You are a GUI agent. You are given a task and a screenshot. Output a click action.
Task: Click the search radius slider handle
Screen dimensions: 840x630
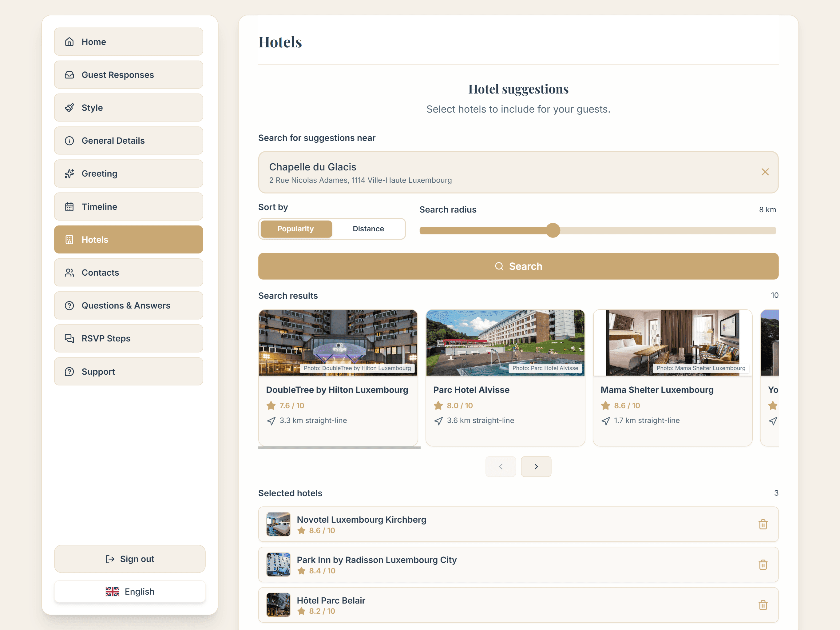tap(553, 230)
